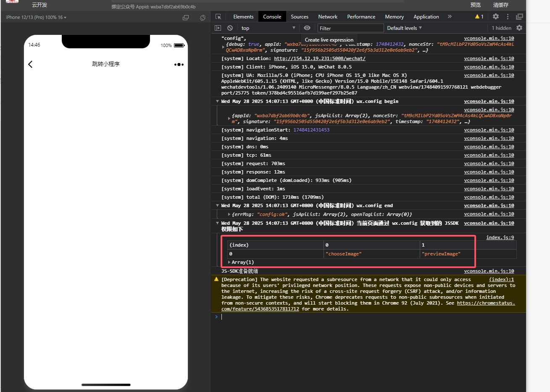The image size is (550, 392).
Task: Click the [system] dns: 0ms log line
Action: (245, 147)
